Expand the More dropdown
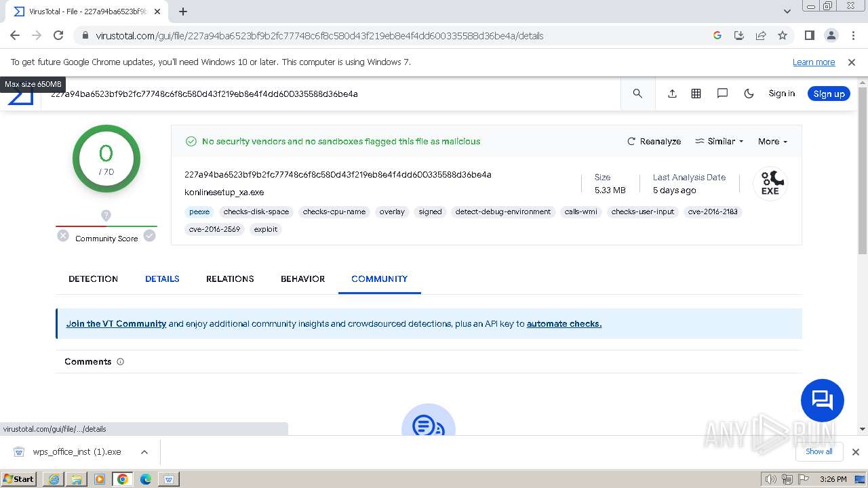 coord(772,141)
